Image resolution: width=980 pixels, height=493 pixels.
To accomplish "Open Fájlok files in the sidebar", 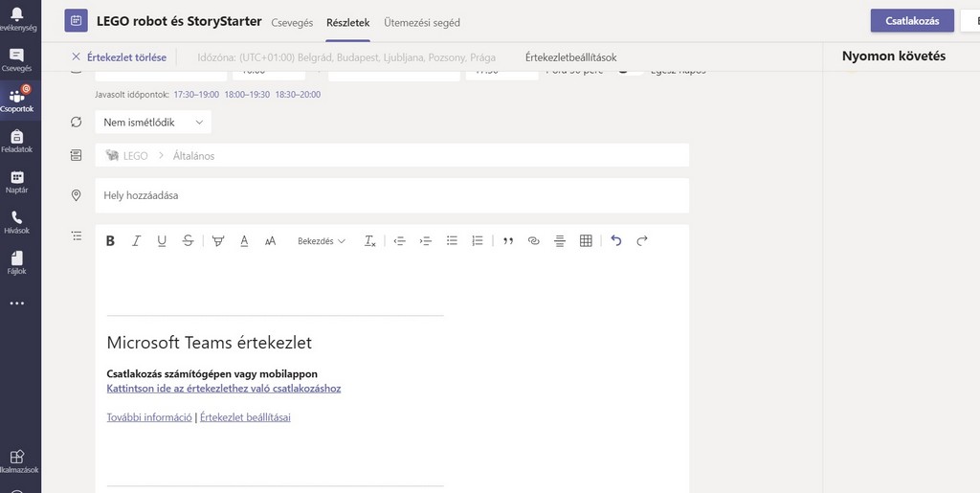I will point(17,262).
